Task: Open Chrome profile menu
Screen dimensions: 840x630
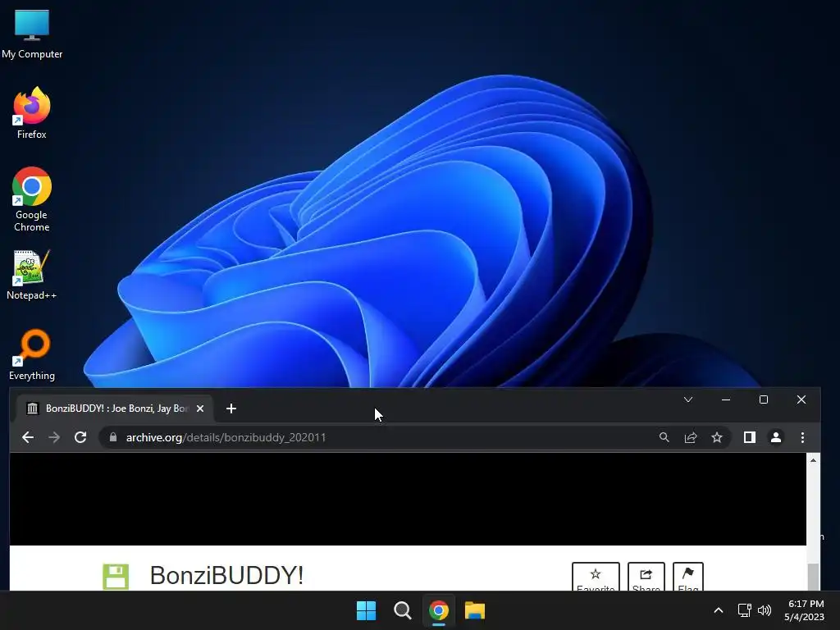Action: tap(776, 438)
